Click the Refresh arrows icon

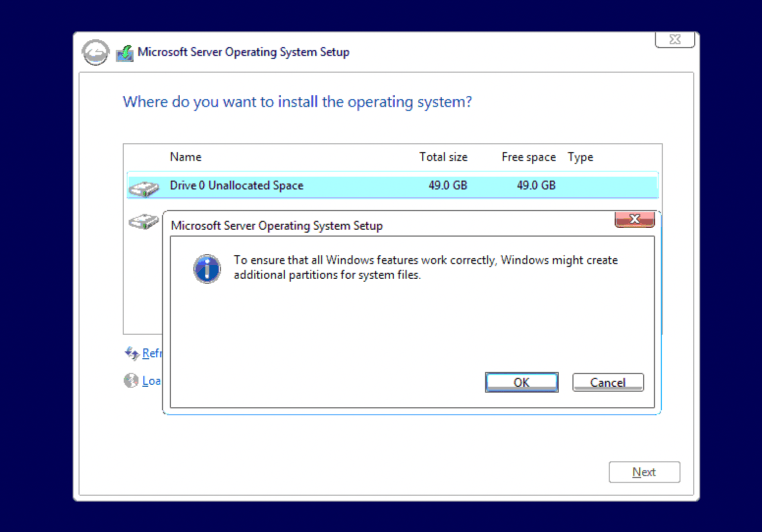click(x=132, y=353)
